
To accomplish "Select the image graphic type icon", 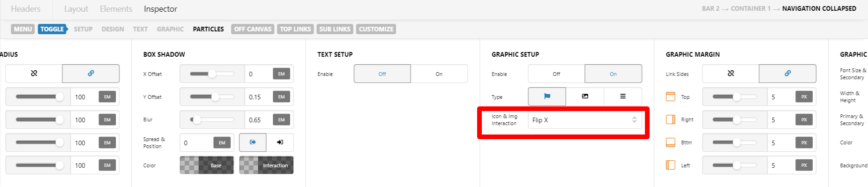I will 585,97.
